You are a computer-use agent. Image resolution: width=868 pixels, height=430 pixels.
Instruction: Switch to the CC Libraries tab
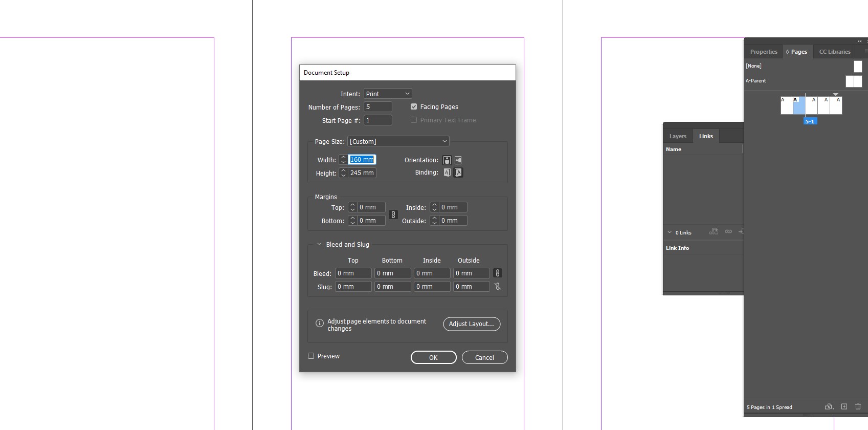point(835,52)
